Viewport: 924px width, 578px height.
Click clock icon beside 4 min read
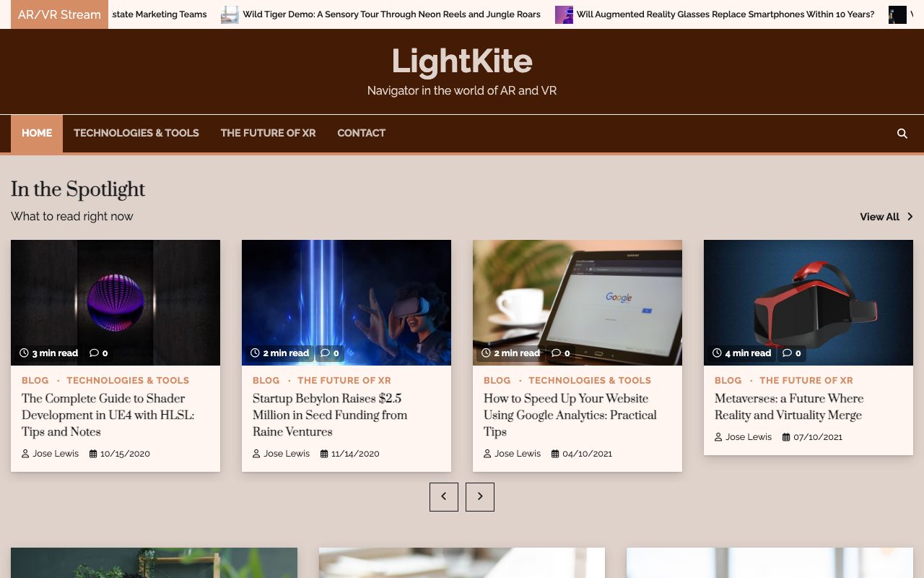tap(717, 353)
